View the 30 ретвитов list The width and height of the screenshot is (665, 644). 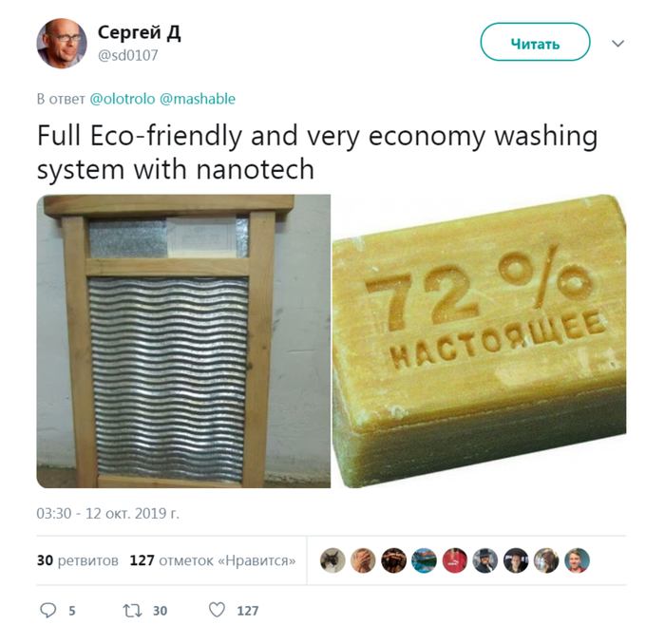click(78, 560)
